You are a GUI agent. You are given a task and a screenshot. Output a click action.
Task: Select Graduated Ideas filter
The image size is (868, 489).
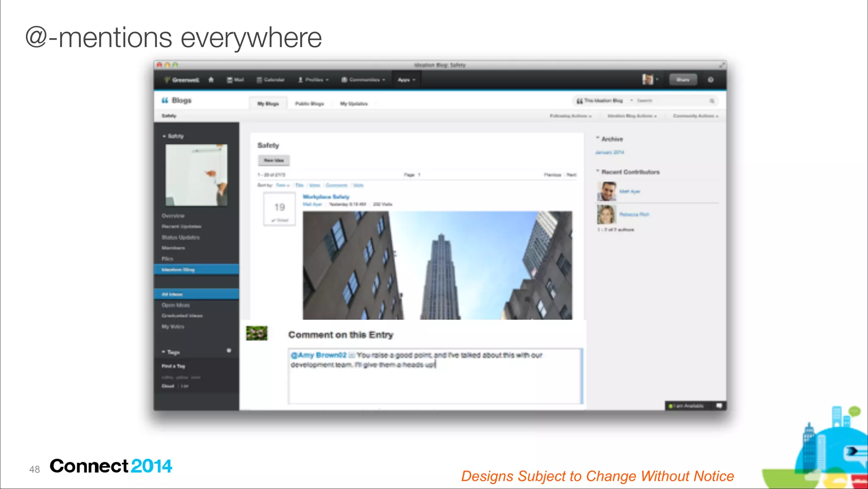[182, 316]
